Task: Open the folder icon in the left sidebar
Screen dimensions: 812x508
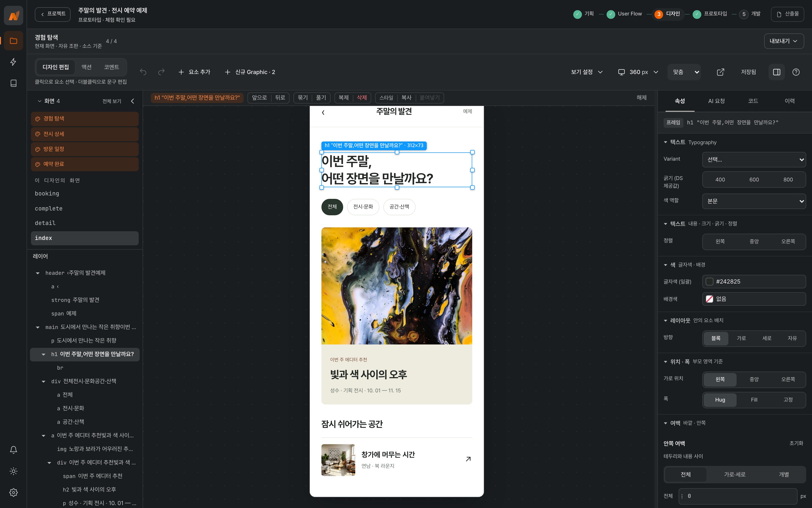Action: 14,41
